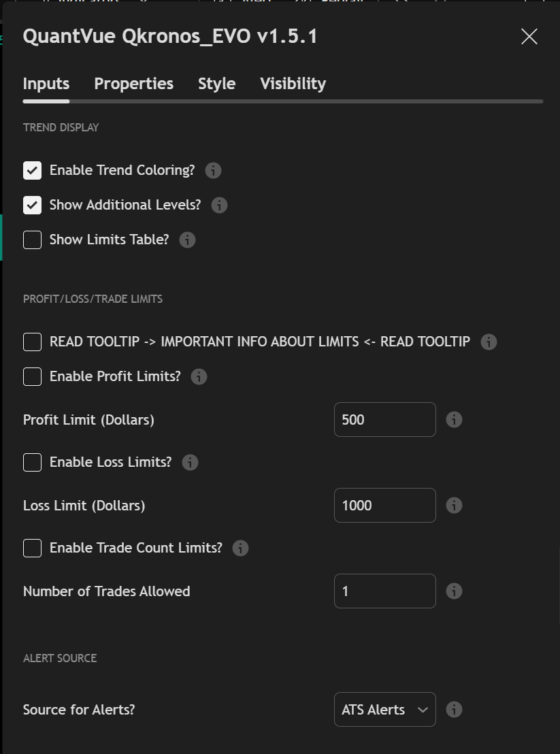Image resolution: width=560 pixels, height=754 pixels.
Task: Enable the Show Limits Table checkbox
Action: pyautogui.click(x=32, y=240)
